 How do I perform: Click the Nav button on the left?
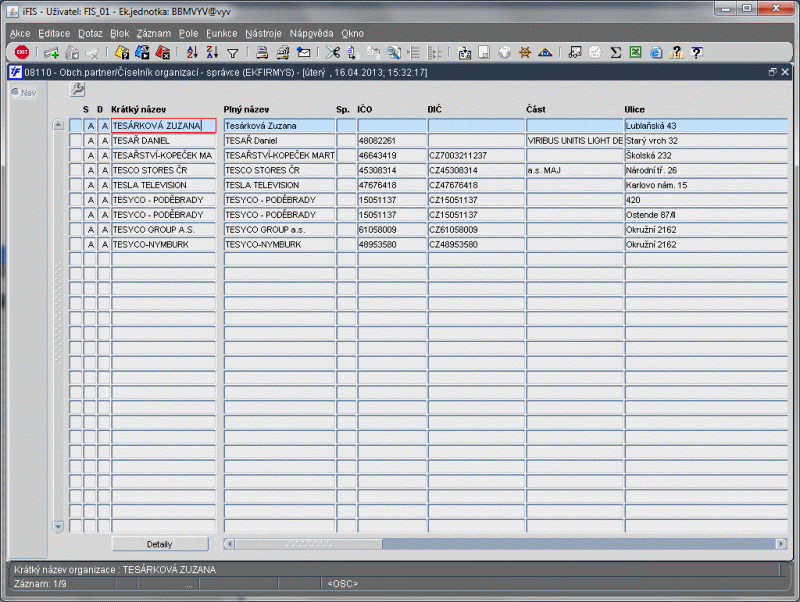(22, 92)
